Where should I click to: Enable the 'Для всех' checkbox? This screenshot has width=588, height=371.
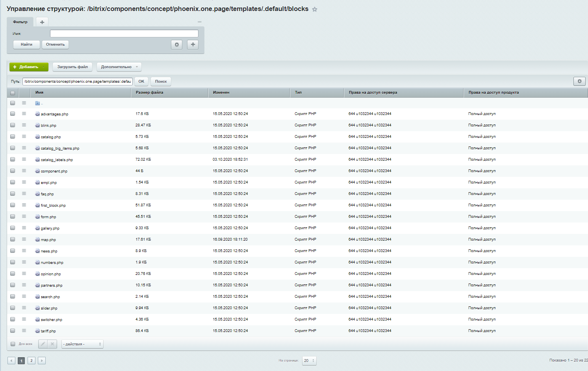[x=13, y=344]
